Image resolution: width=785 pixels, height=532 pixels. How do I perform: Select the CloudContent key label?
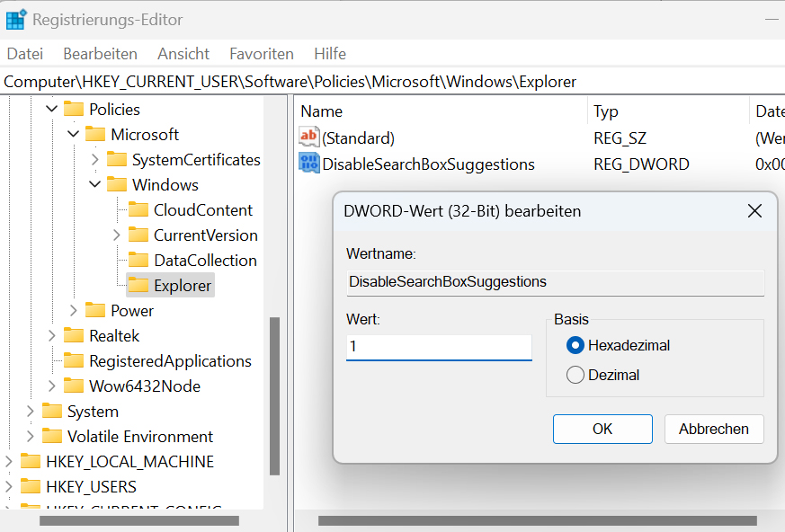coord(203,209)
